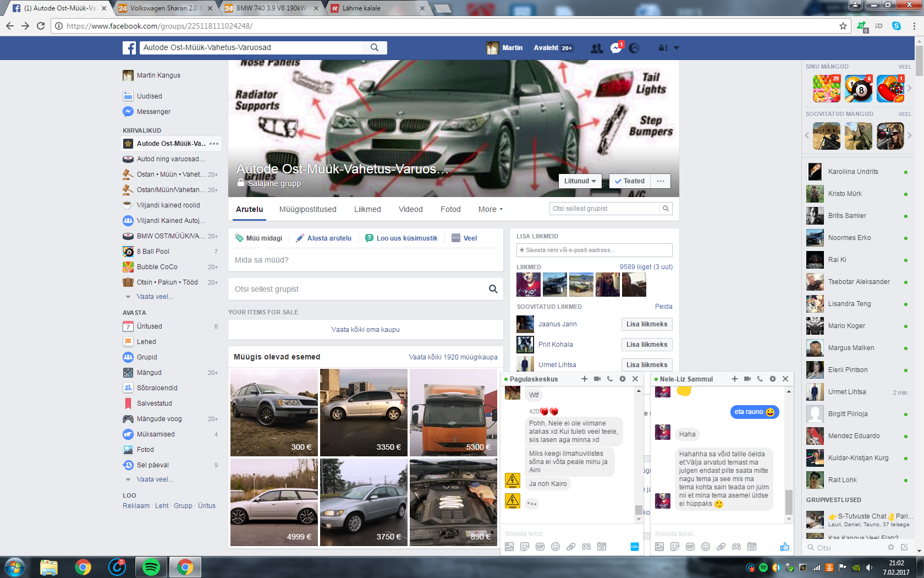
Task: Open 9589 liiget members link
Action: [646, 267]
